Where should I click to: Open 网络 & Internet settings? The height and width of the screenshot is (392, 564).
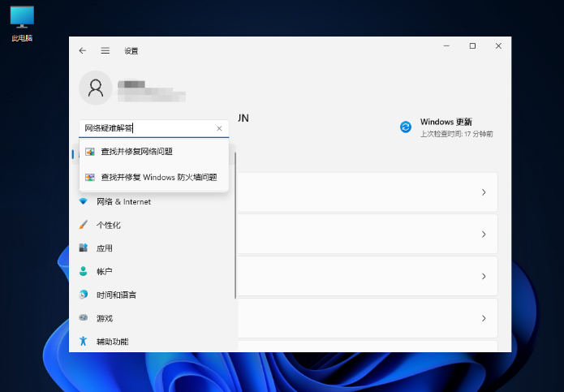pyautogui.click(x=123, y=201)
